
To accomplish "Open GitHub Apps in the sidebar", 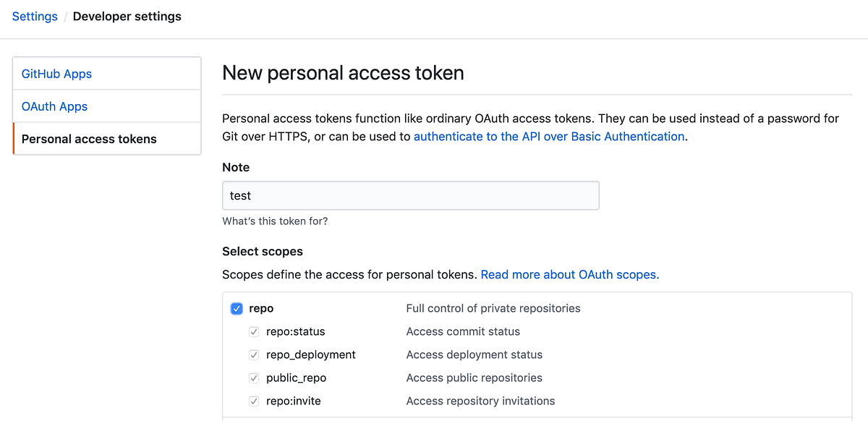I will 56,73.
